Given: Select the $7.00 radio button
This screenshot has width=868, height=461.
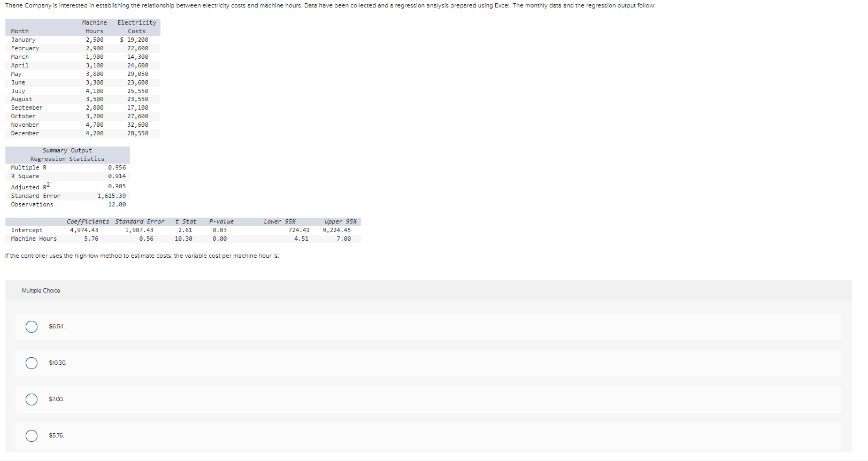Looking at the screenshot, I should (32, 399).
